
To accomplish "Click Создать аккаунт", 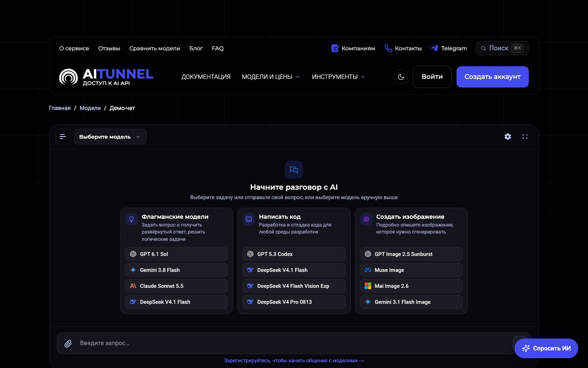I will 492,77.
